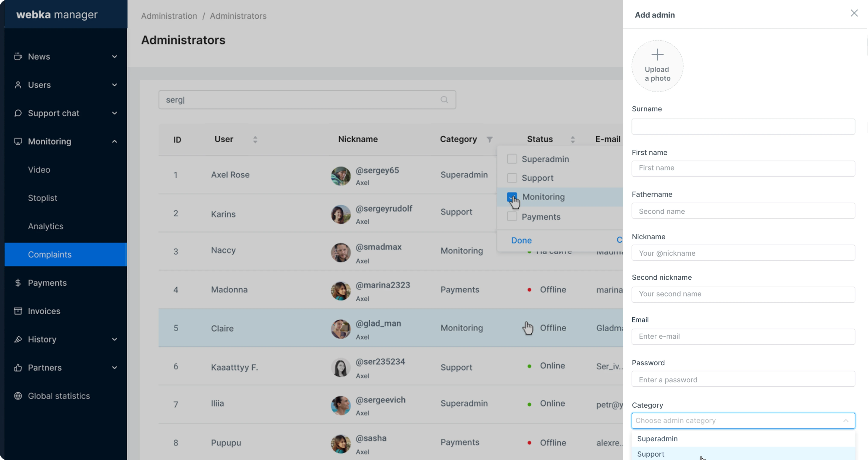
Task: Open Kaaatttyy F.'s avatar picture
Action: click(x=341, y=367)
